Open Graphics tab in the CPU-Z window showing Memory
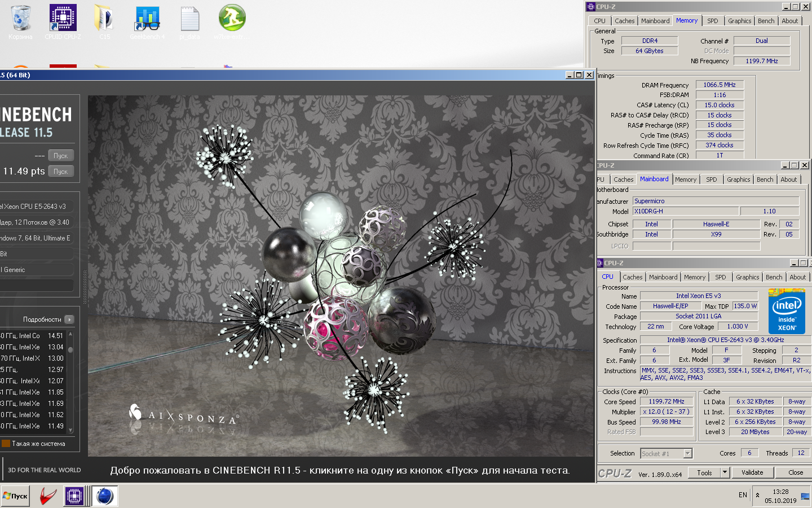This screenshot has width=812, height=508. pyautogui.click(x=739, y=21)
